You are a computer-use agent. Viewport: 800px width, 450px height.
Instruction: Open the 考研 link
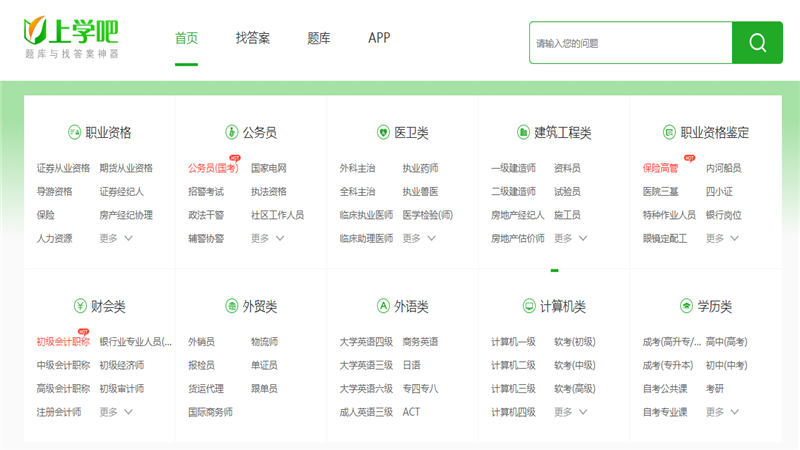click(715, 388)
